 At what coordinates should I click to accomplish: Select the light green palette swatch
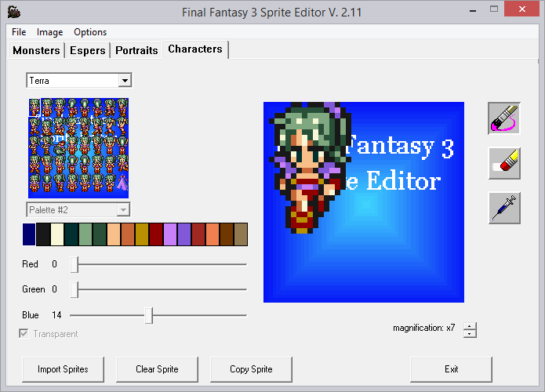[x=85, y=234]
